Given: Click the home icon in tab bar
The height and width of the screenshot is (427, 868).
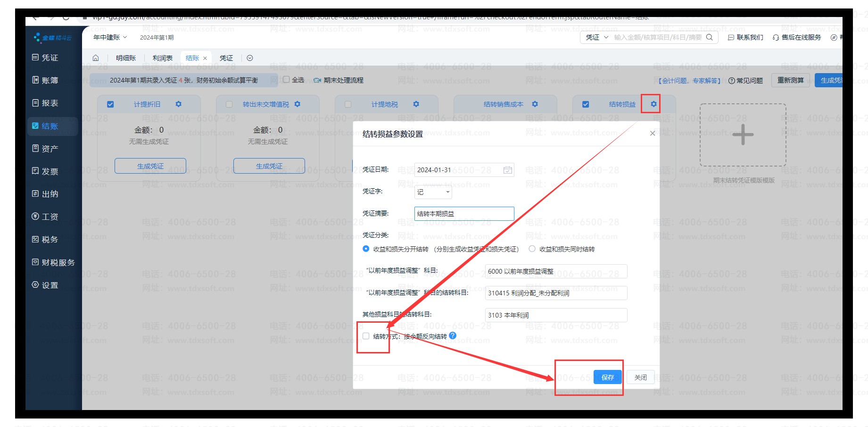Looking at the screenshot, I should 96,58.
